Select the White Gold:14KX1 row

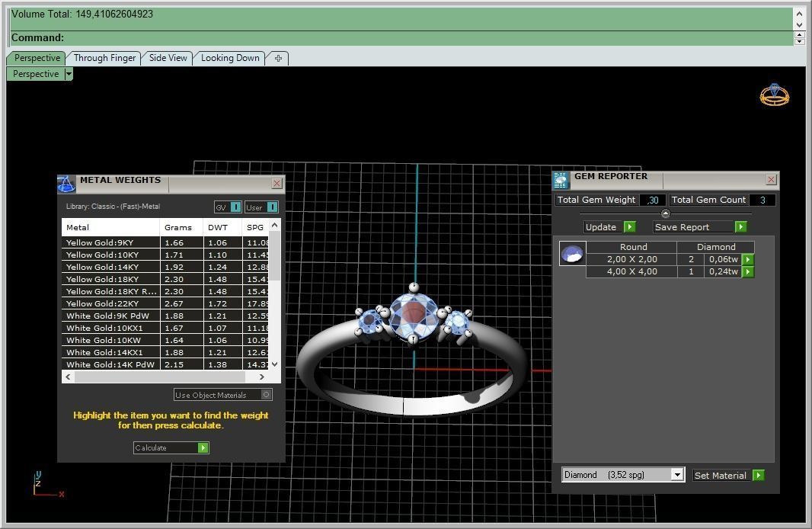pos(165,352)
